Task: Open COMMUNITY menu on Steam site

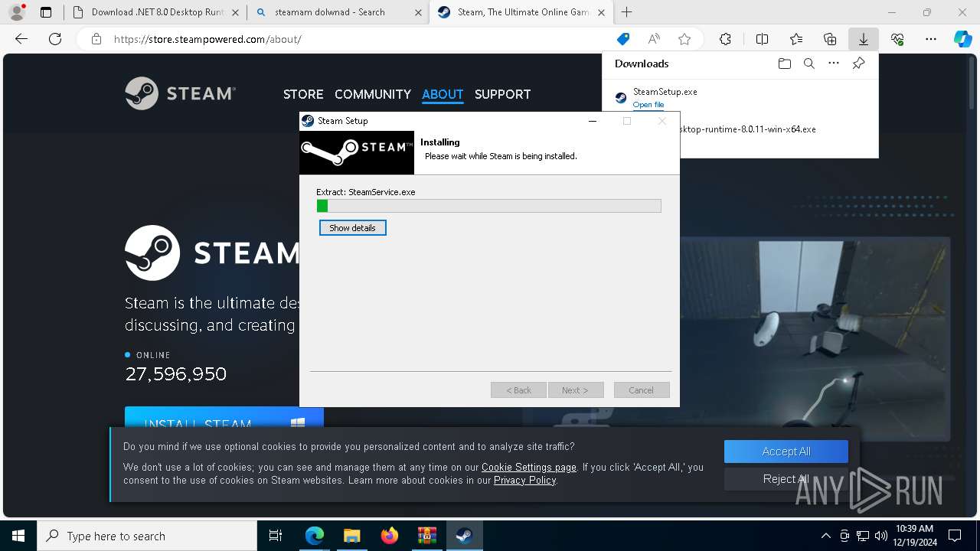Action: click(373, 94)
